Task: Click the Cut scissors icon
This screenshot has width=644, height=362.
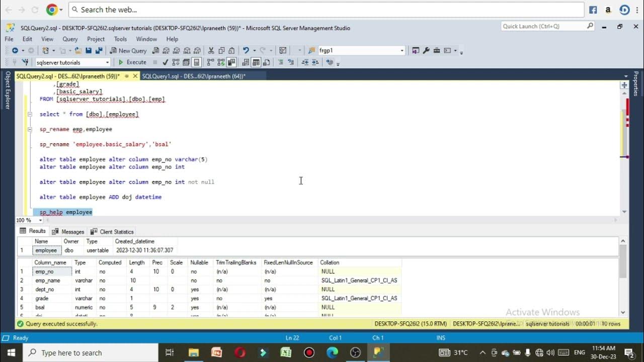Action: (211, 50)
